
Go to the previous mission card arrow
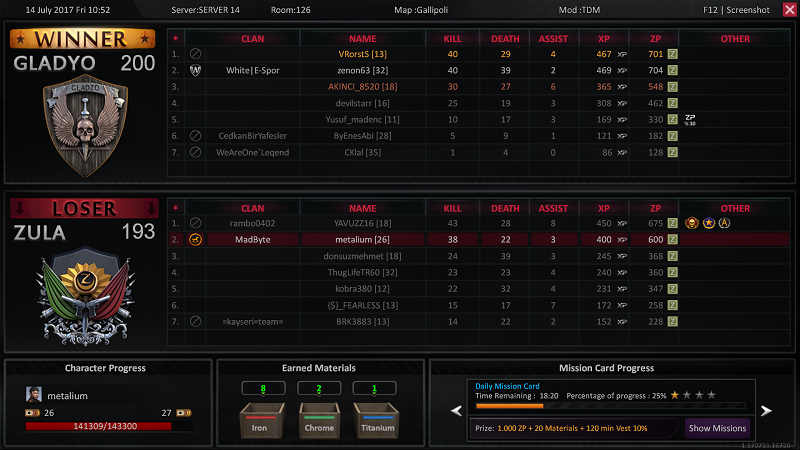tap(456, 410)
